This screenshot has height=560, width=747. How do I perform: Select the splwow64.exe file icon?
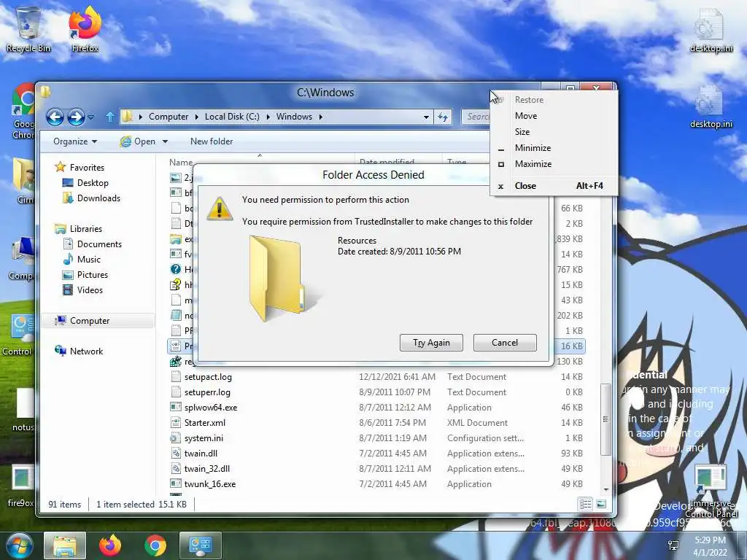pos(176,407)
